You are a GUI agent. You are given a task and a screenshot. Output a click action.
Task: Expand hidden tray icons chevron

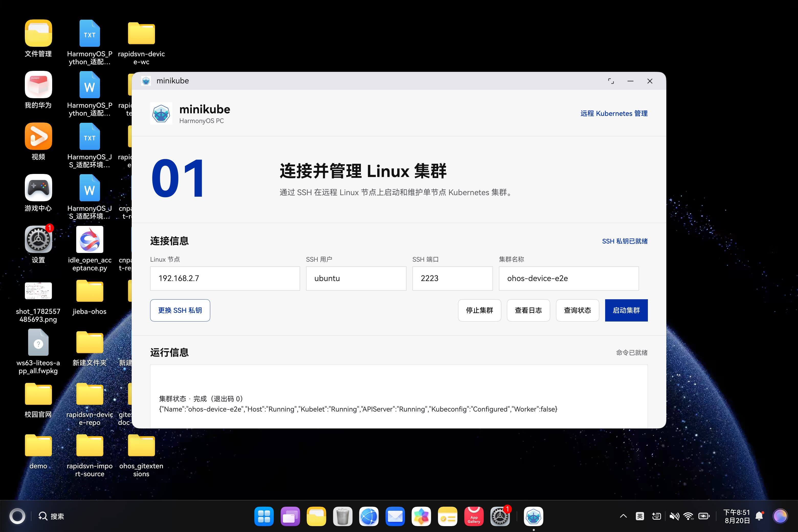coord(623,516)
